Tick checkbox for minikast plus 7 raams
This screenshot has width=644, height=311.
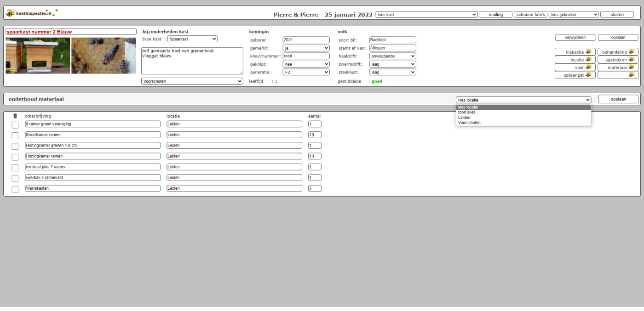(15, 168)
